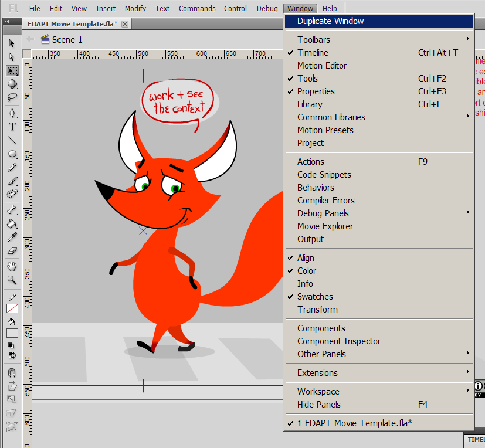Select the Subselection (white arrow) tool

tap(12, 57)
